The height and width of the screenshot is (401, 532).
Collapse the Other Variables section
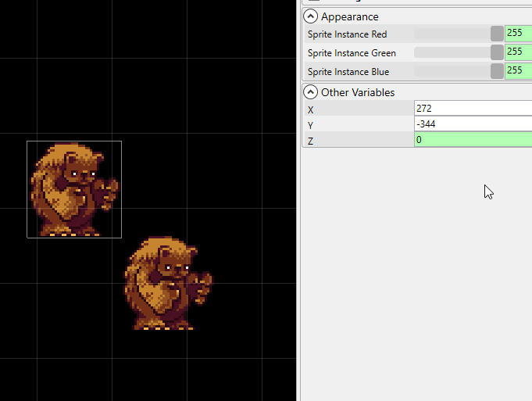point(311,92)
